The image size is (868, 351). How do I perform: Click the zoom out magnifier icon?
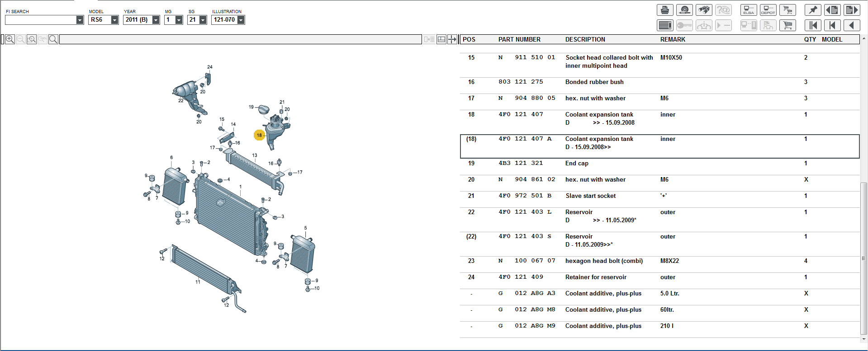20,39
